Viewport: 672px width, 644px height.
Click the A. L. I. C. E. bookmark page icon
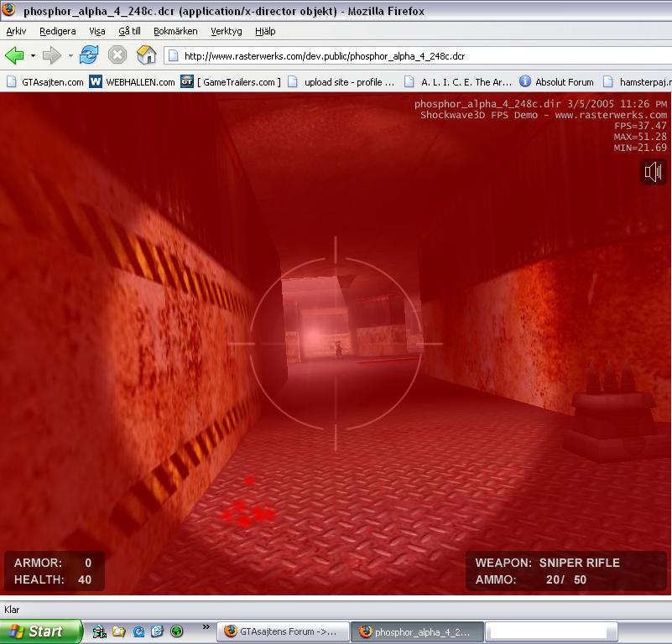pos(409,81)
